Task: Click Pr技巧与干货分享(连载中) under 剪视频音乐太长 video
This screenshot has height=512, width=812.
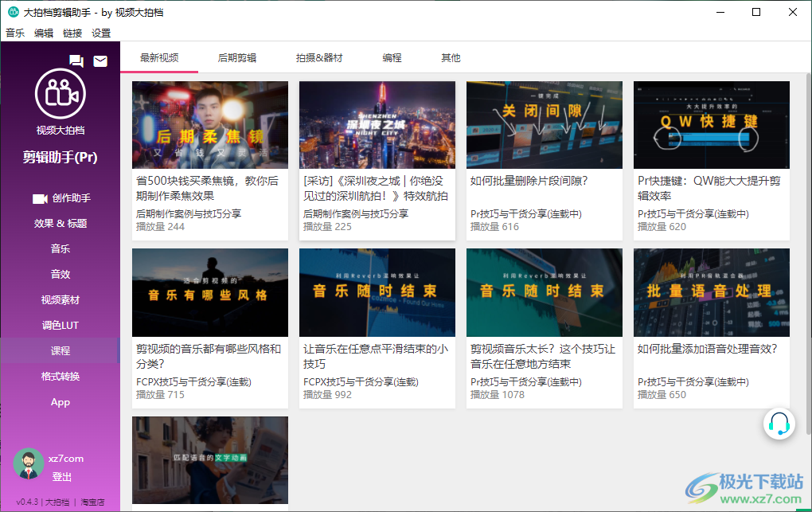Action: tap(526, 382)
